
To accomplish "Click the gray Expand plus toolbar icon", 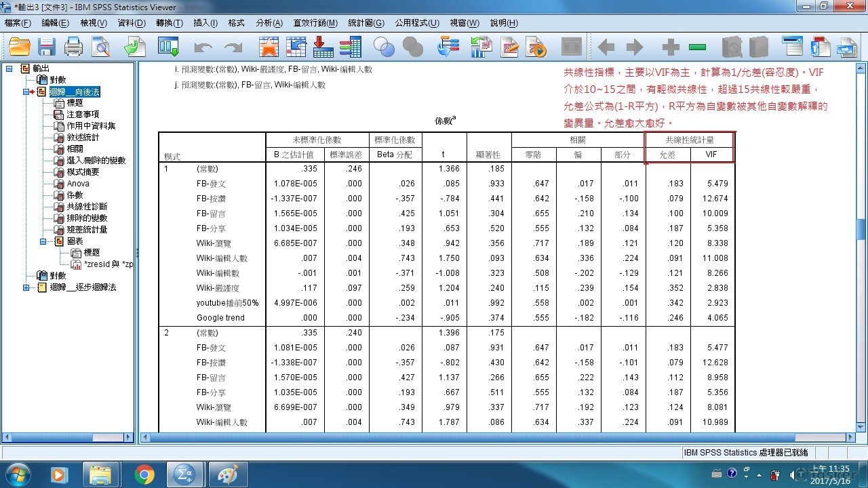I will tap(670, 47).
